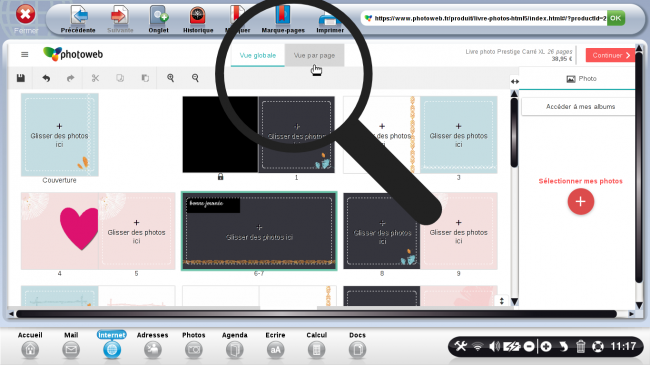Open the tools settings wrench icon

(461, 346)
